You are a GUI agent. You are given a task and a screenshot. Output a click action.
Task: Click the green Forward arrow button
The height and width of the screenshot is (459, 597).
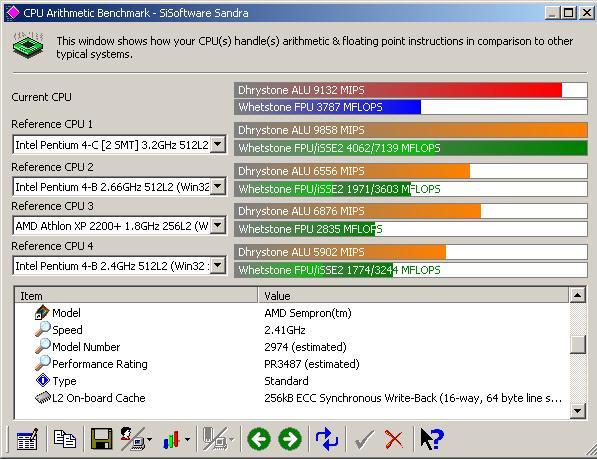click(290, 439)
